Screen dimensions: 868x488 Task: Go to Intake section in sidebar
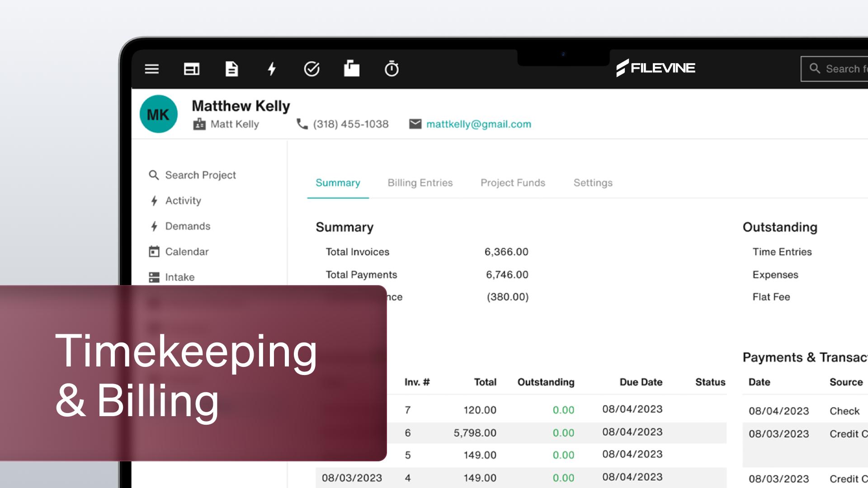click(179, 277)
